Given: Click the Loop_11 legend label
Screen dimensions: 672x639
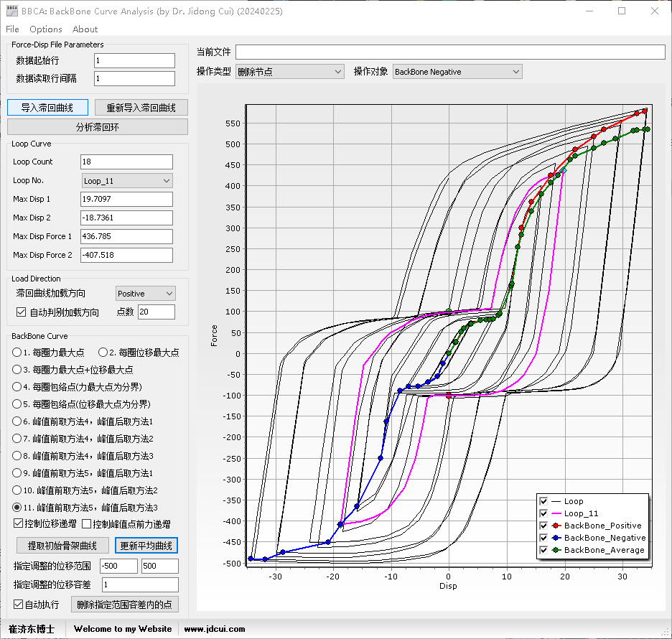Looking at the screenshot, I should click(x=581, y=513).
